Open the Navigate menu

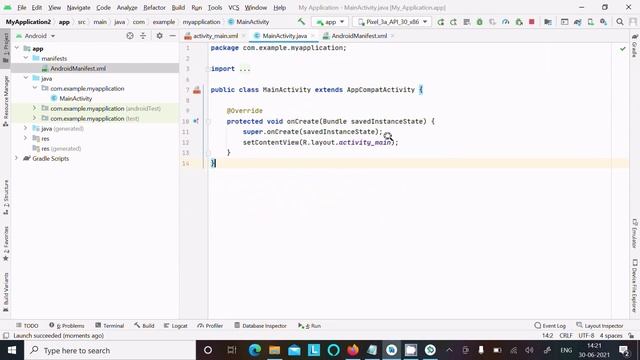click(78, 7)
